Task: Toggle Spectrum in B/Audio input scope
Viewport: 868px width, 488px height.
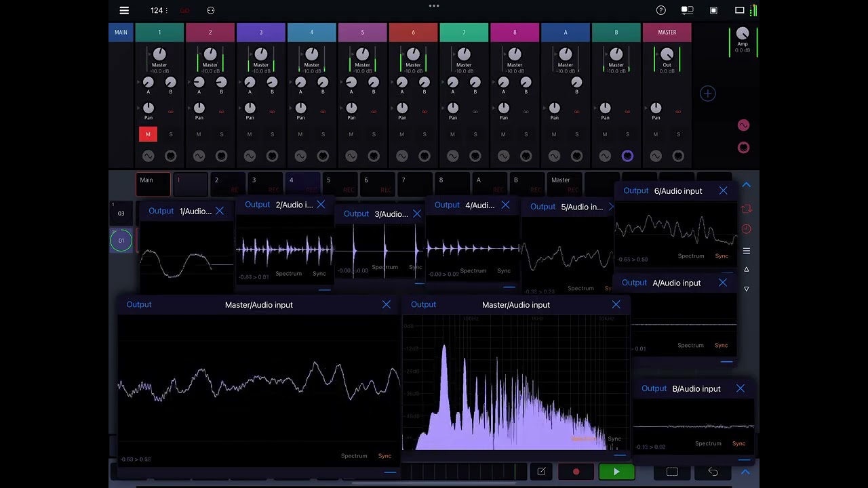Action: pyautogui.click(x=708, y=444)
